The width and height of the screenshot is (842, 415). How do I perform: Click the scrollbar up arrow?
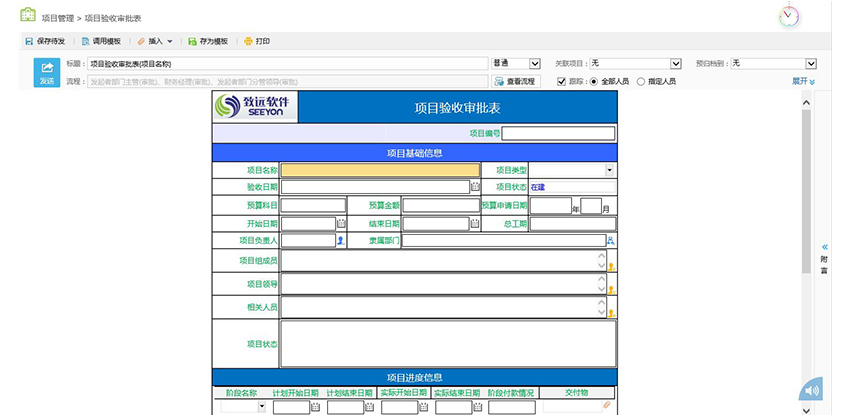tap(806, 103)
